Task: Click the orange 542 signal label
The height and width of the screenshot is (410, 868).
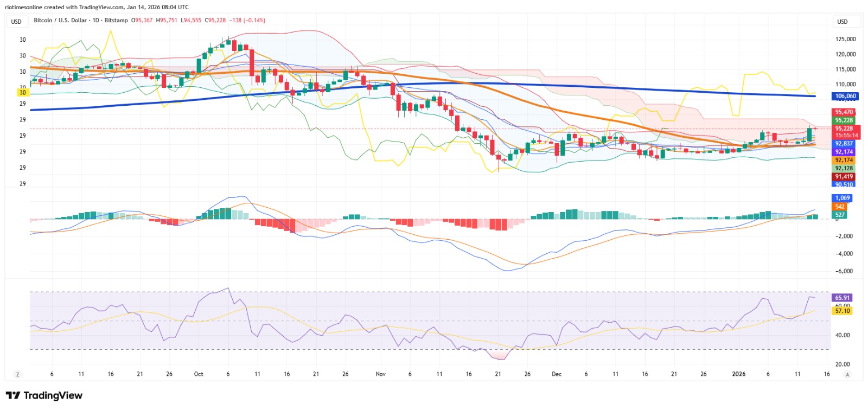Action: [x=839, y=207]
